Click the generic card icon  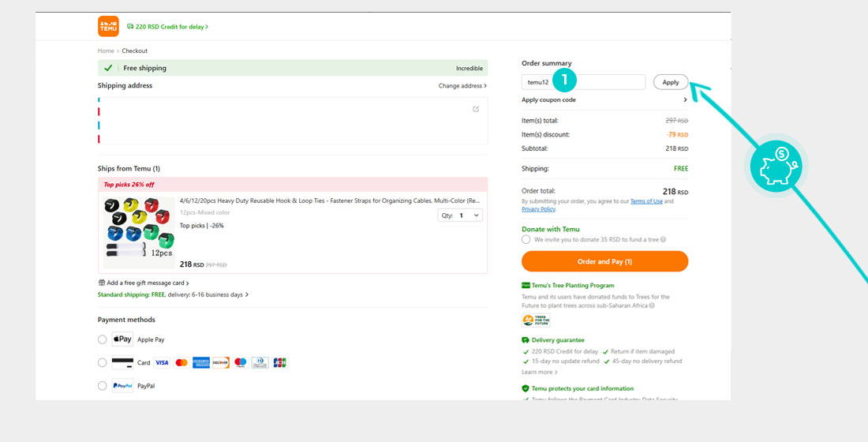pyautogui.click(x=122, y=363)
